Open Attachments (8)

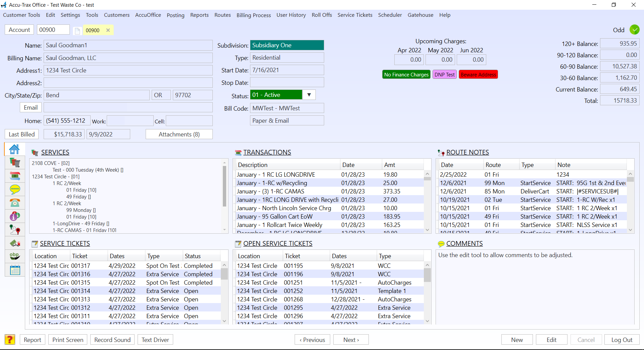(179, 134)
